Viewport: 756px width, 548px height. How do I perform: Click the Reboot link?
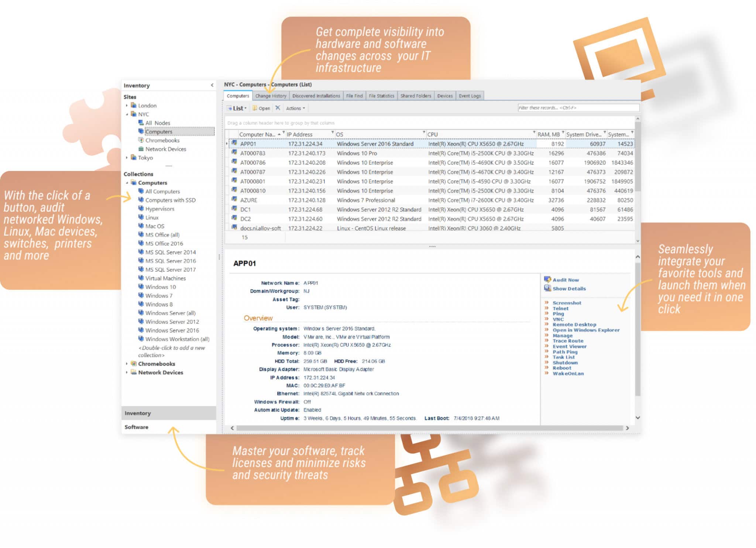pos(561,368)
